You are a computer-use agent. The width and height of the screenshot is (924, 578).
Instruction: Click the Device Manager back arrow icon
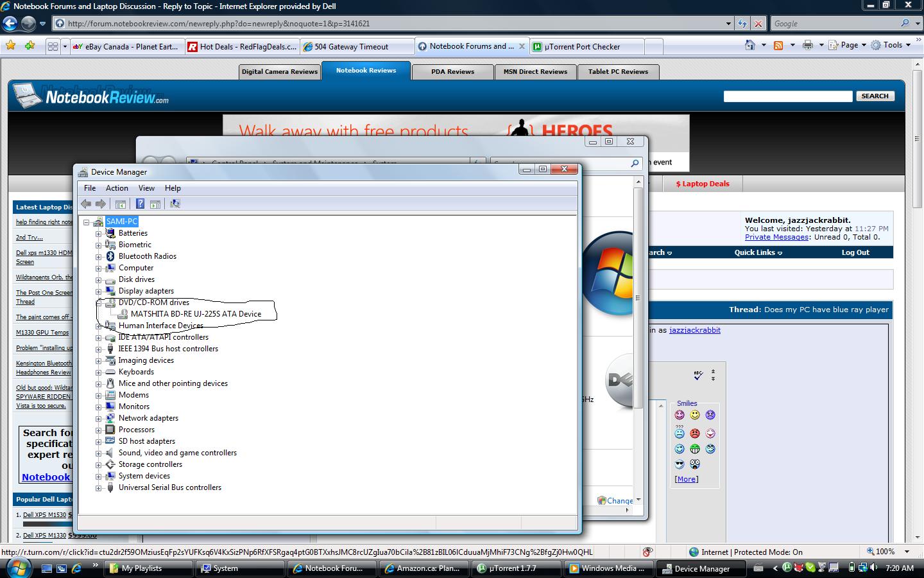(x=86, y=204)
